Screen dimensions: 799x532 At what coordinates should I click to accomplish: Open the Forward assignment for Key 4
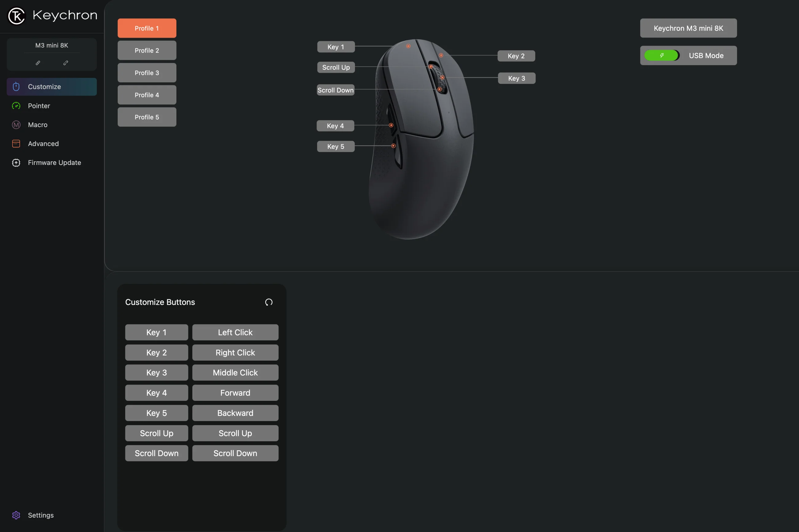[x=235, y=393]
